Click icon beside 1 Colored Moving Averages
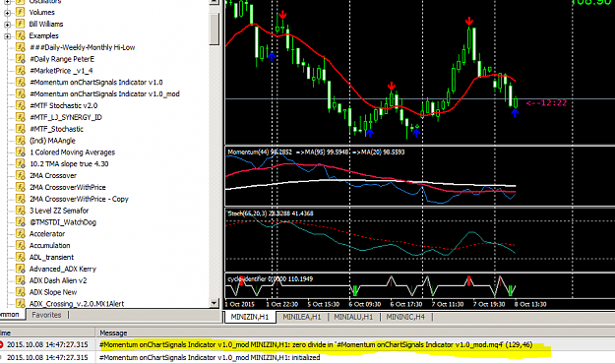 coord(21,152)
